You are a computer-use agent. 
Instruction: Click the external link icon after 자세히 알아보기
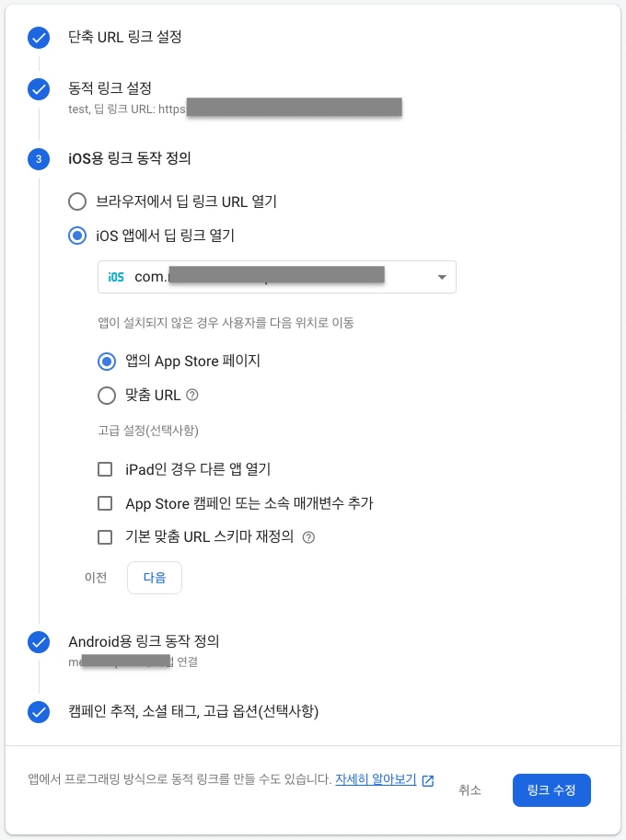[x=428, y=780]
